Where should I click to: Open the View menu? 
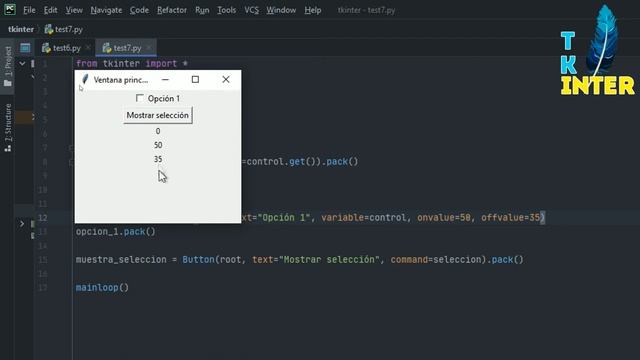(74, 10)
